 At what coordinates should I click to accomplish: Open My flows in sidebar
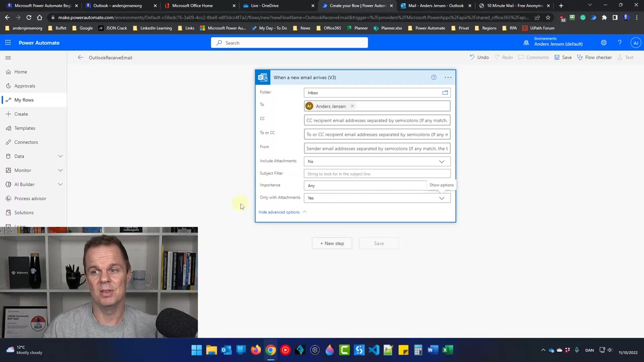point(24,100)
